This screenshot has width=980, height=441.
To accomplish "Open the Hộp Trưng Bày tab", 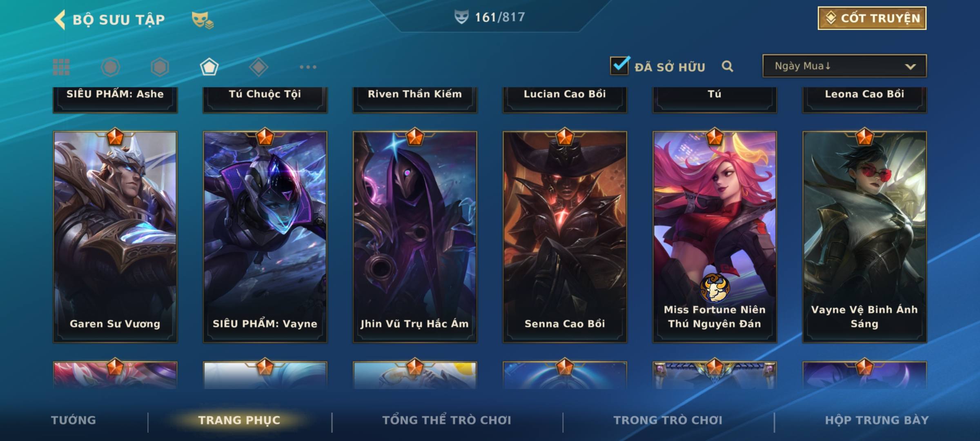I will pos(877,420).
